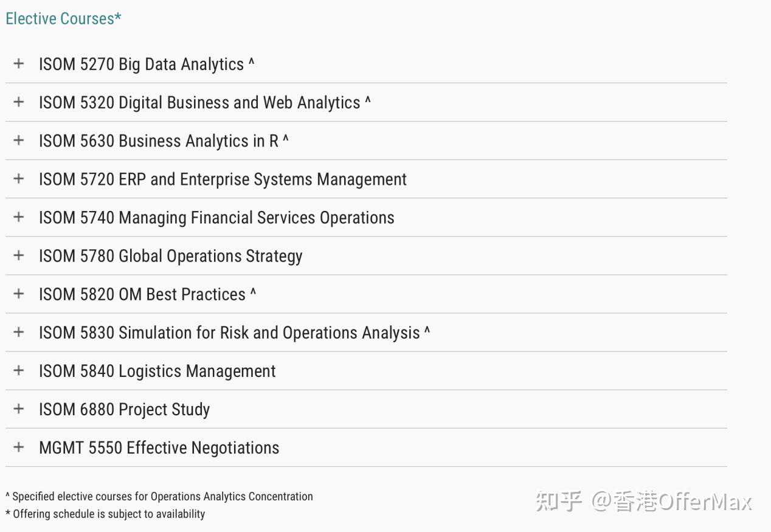Image resolution: width=771 pixels, height=532 pixels.
Task: Click the plus icon beside ISOM 5830
Action: [18, 332]
